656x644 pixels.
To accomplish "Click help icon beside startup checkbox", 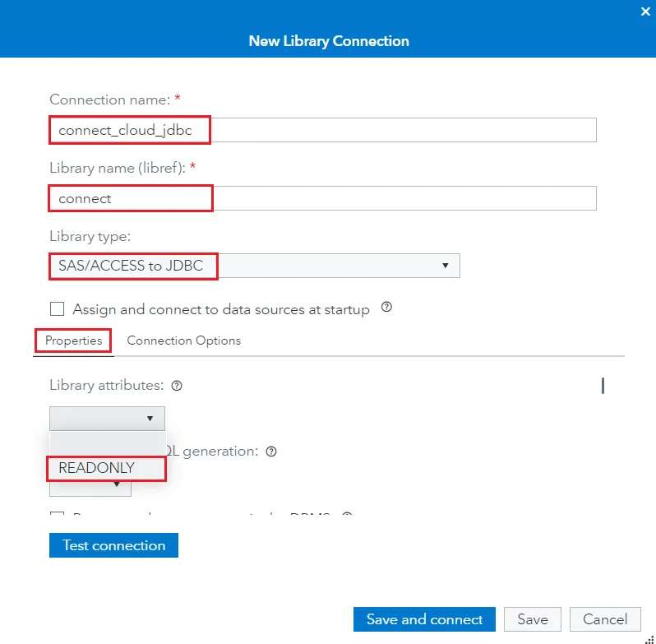I will pos(386,308).
